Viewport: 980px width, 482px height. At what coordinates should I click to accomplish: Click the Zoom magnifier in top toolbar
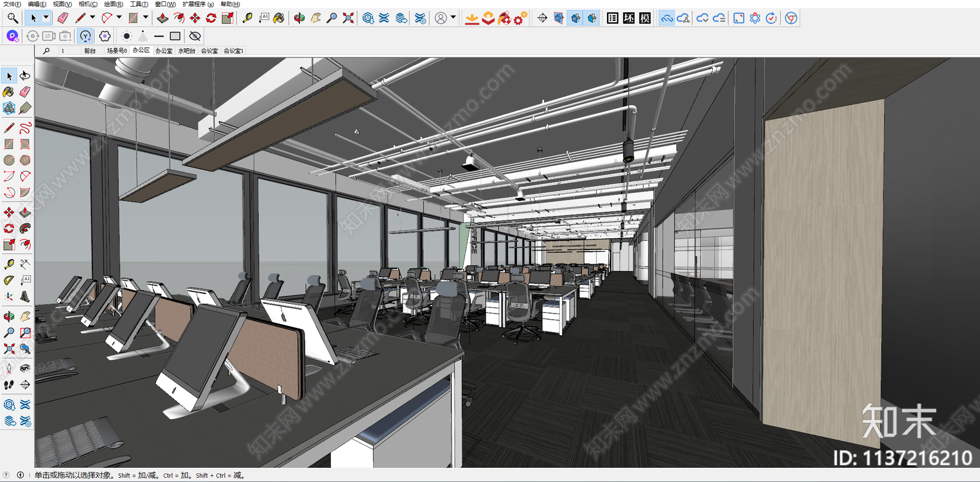[x=332, y=18]
